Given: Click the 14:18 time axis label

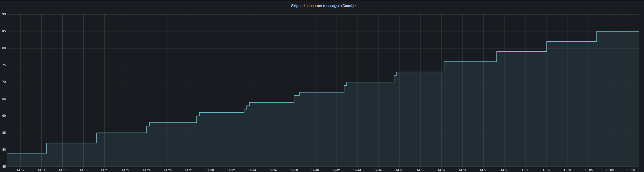Looking at the screenshot, I should 83,170.
